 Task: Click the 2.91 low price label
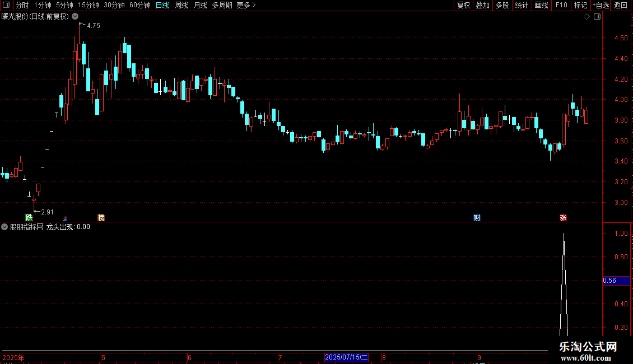47,212
